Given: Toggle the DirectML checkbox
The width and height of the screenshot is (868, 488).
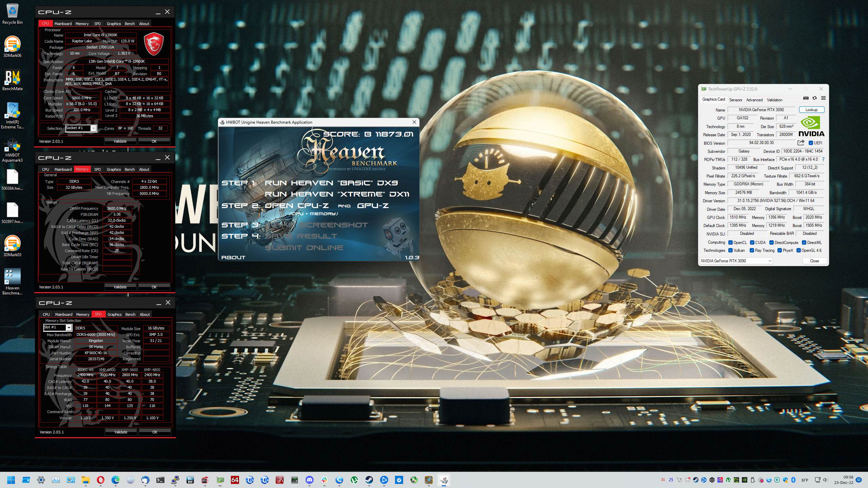Looking at the screenshot, I should click(804, 243).
